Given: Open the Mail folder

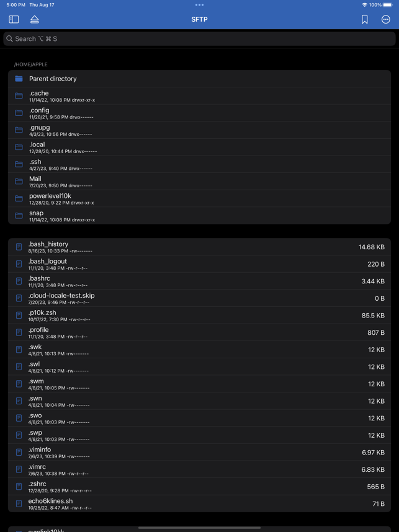Looking at the screenshot, I should (199, 181).
